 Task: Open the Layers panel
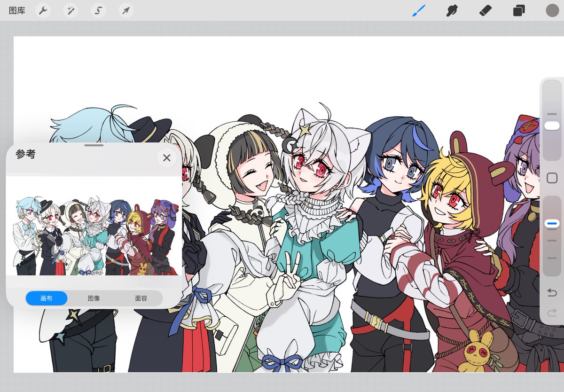[519, 10]
